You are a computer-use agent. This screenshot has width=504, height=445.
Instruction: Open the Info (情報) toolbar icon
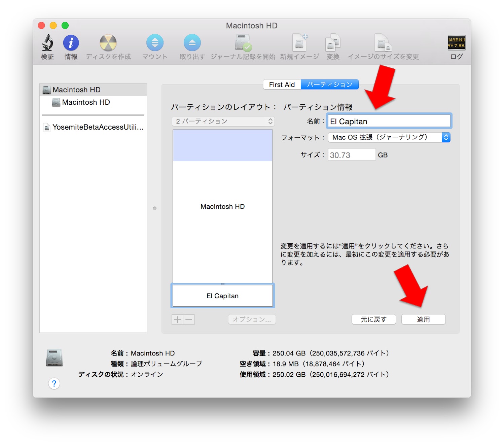(71, 43)
